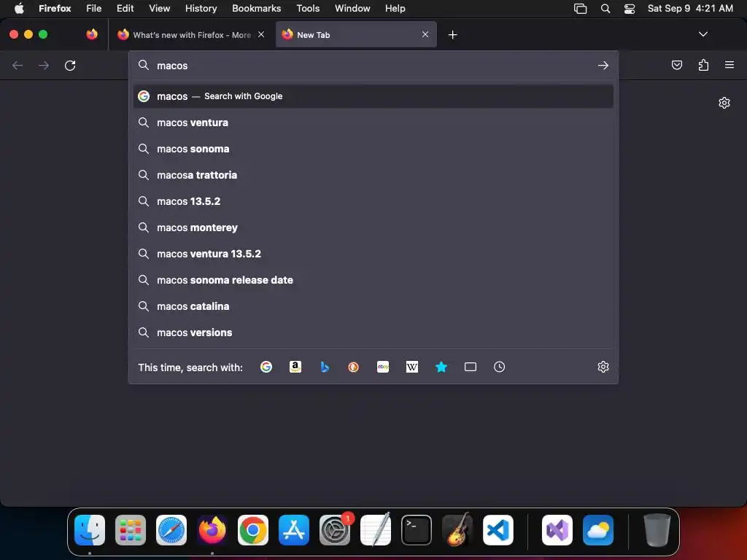Search with DuckDuckGo one-off engine icon

pos(354,367)
